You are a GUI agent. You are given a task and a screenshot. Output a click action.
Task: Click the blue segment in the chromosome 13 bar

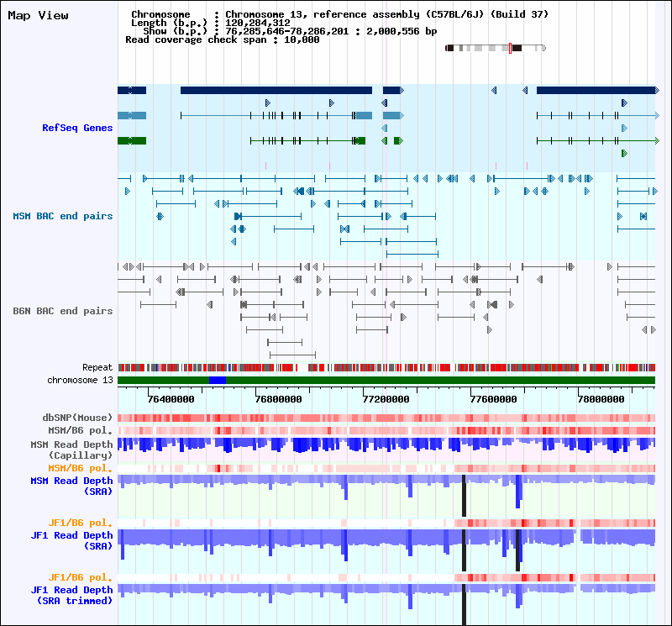(x=218, y=381)
